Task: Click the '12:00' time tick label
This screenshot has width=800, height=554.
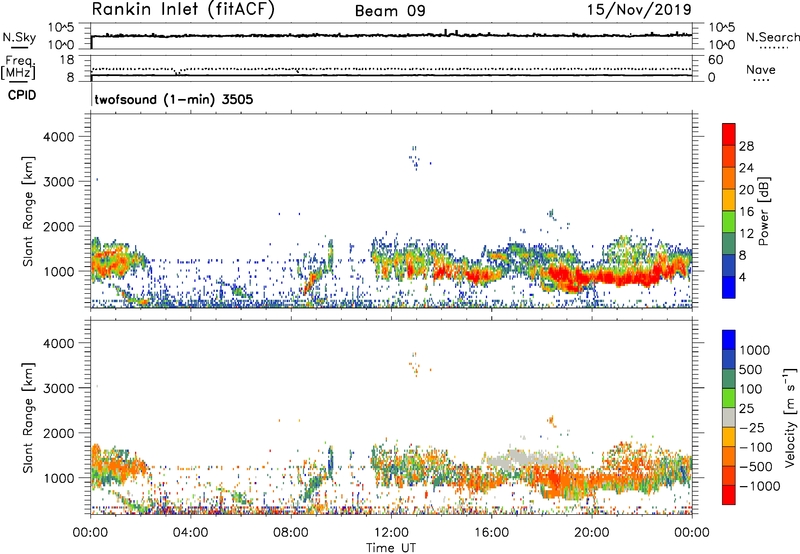Action: (x=391, y=533)
